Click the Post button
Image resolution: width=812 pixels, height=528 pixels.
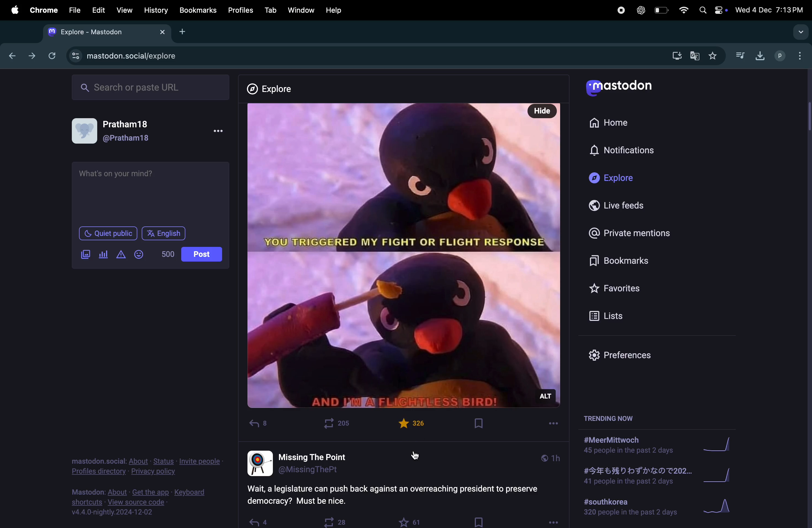click(x=201, y=254)
